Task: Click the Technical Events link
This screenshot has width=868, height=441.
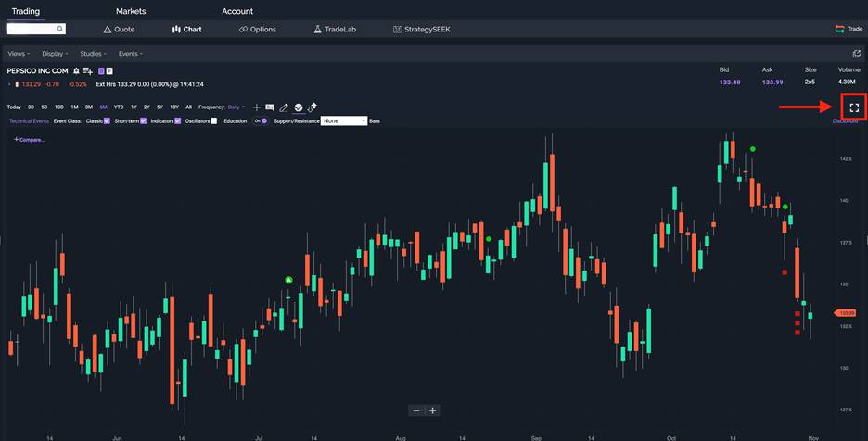Action: coord(29,120)
